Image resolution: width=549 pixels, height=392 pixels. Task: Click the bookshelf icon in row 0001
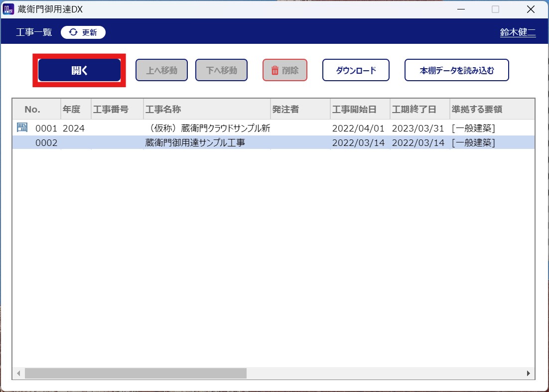coord(22,128)
